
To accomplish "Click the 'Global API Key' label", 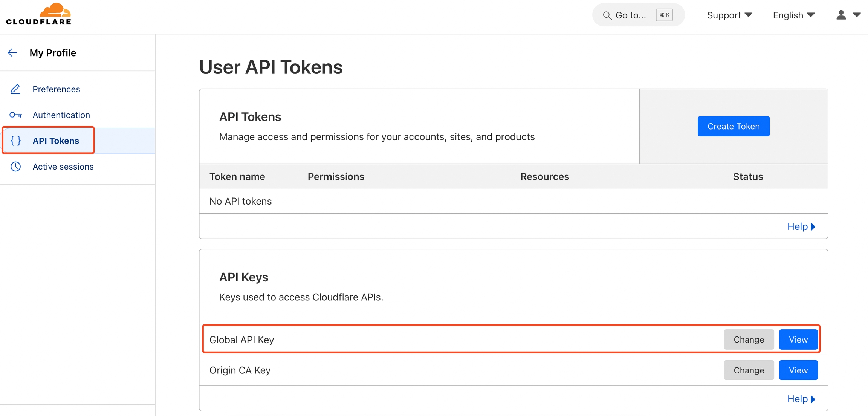I will pos(241,340).
